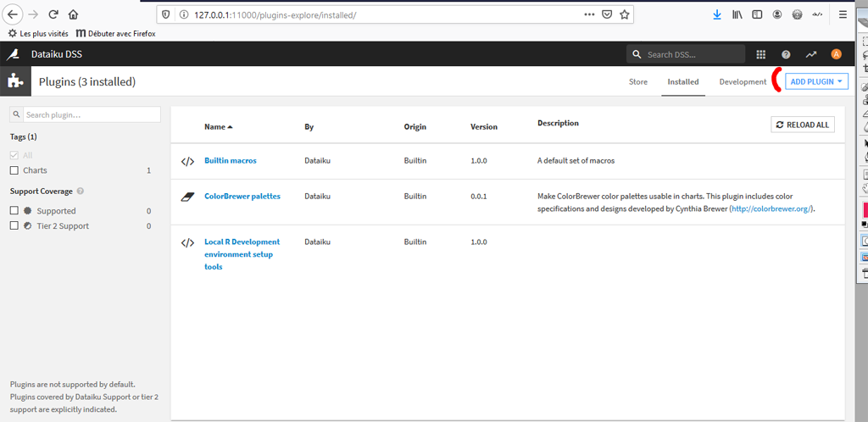Click the Version column header

coord(484,126)
